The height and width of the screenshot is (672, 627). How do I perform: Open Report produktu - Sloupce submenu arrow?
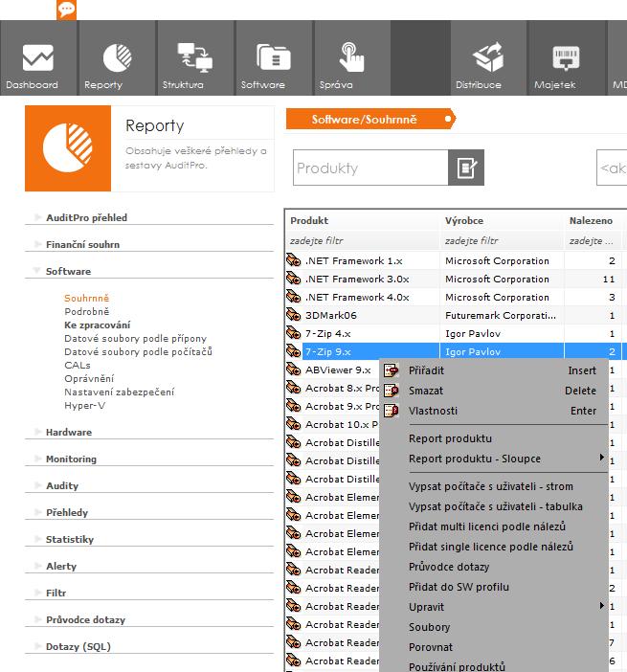point(602,458)
